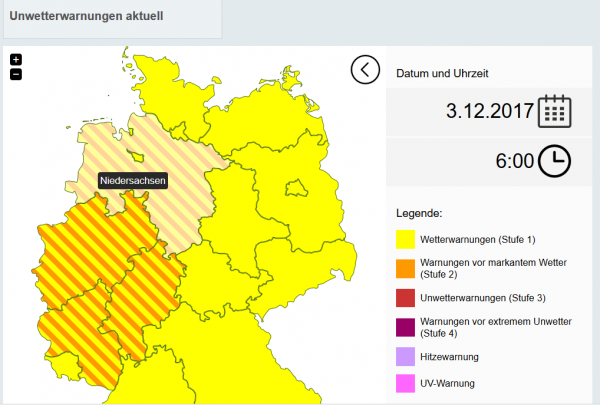This screenshot has width=600, height=405.
Task: Click the zoom out minus button
Action: point(16,74)
